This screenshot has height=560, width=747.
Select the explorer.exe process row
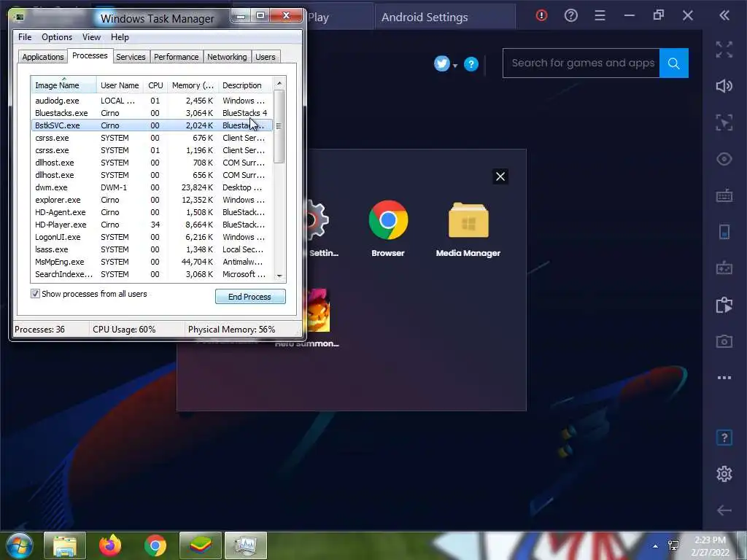(152, 200)
